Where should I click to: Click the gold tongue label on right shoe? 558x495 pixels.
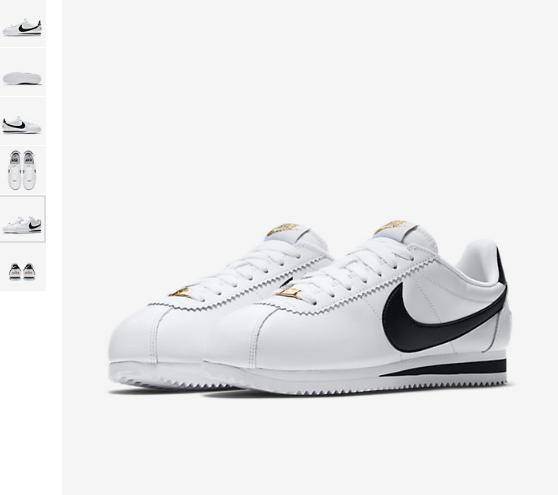(391, 227)
